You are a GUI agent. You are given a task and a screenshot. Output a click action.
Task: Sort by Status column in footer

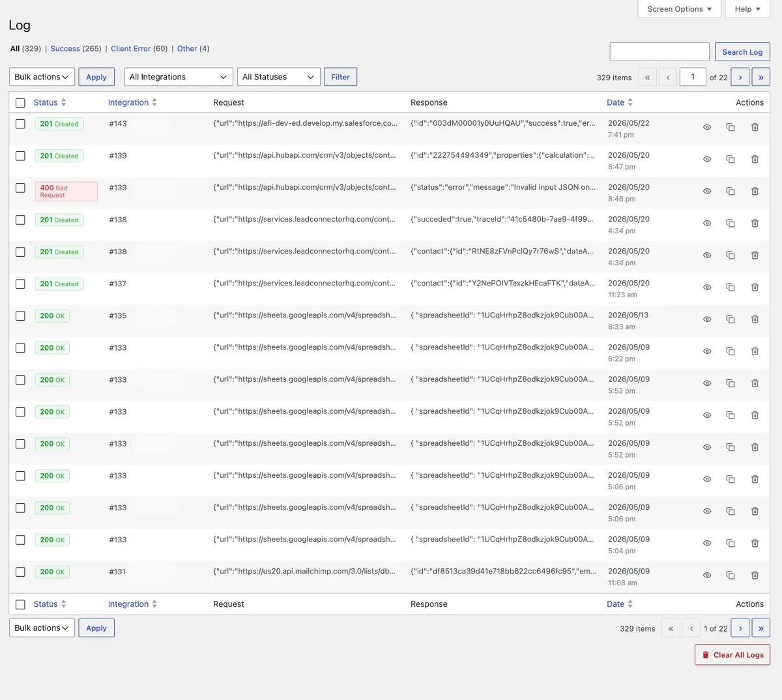50,604
